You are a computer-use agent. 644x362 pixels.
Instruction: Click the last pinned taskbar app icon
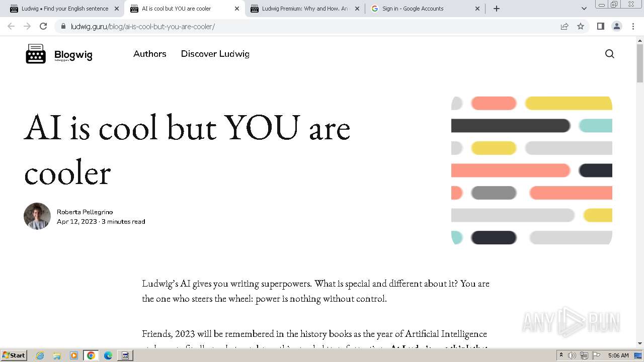[x=125, y=355]
